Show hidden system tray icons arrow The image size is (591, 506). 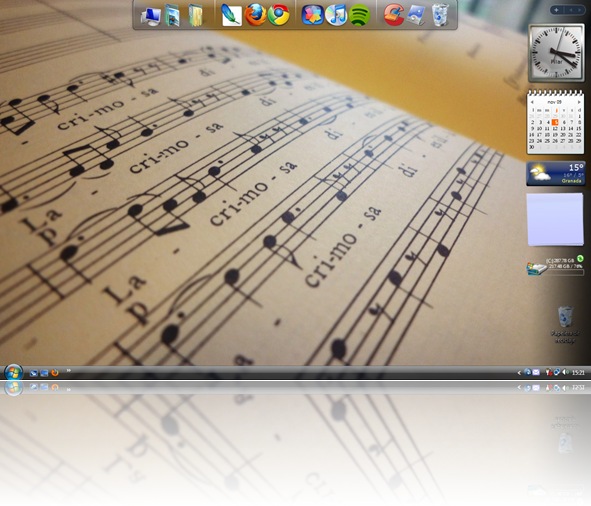tap(519, 373)
